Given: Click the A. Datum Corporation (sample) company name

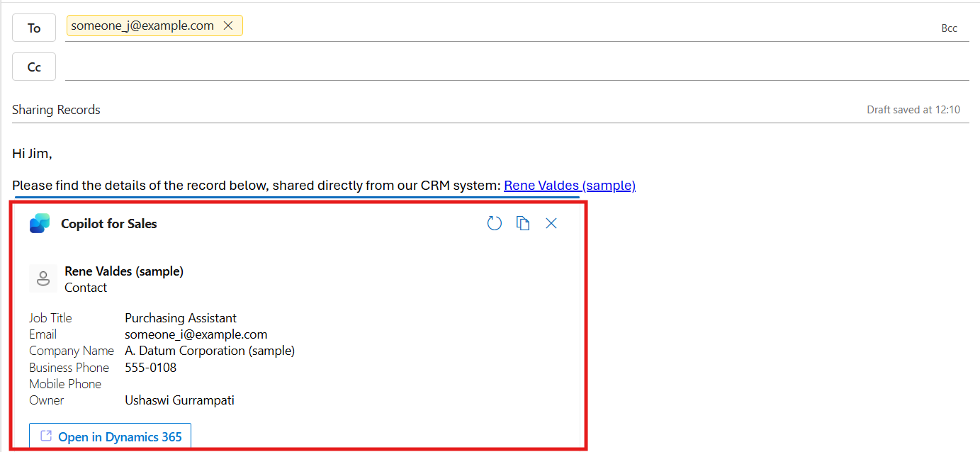Looking at the screenshot, I should (210, 351).
